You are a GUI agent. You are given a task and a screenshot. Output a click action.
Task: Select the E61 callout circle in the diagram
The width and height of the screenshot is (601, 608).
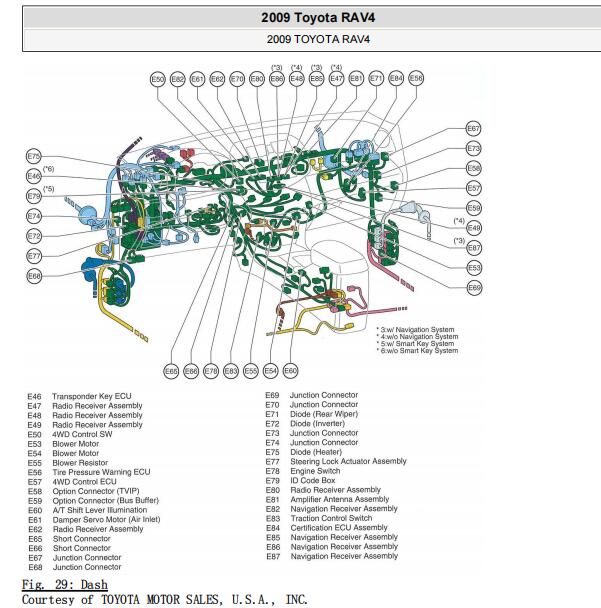click(197, 79)
